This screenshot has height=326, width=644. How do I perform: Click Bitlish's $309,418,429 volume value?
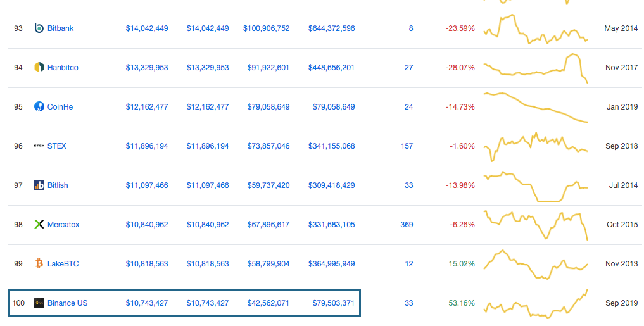[x=331, y=185]
